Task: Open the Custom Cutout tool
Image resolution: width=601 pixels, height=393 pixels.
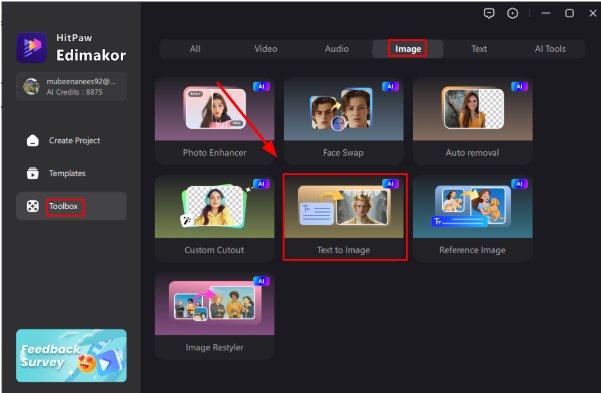Action: [215, 218]
